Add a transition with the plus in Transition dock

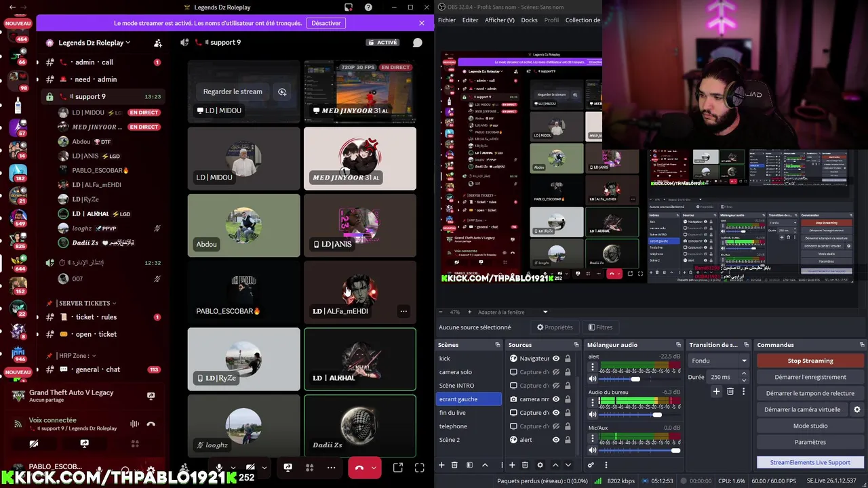pos(716,391)
